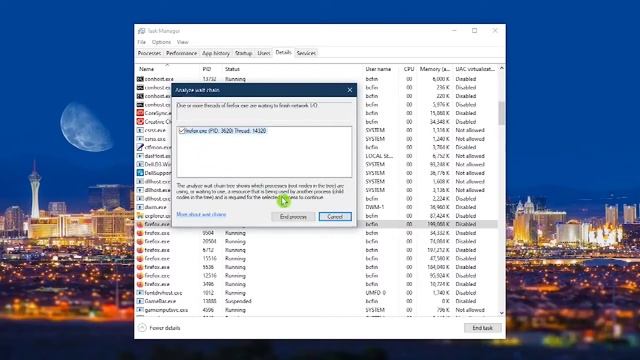
Task: Sort by the Status column header
Action: (x=232, y=69)
